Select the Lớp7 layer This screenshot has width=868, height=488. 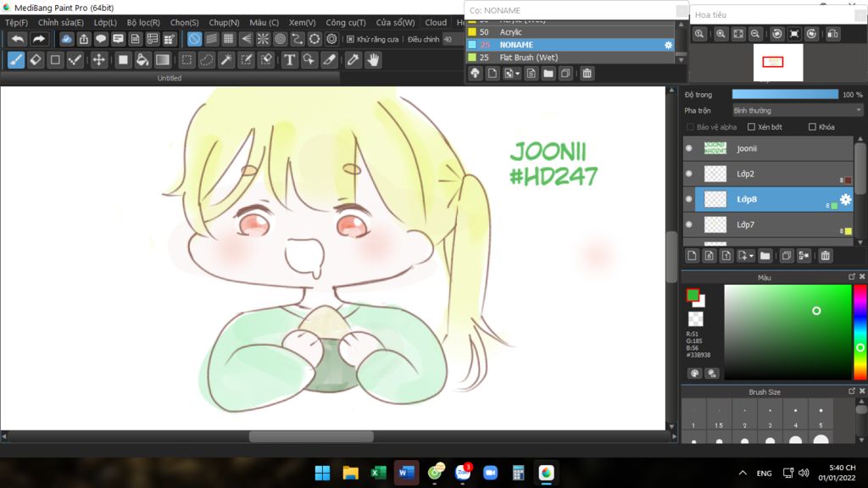tap(768, 225)
